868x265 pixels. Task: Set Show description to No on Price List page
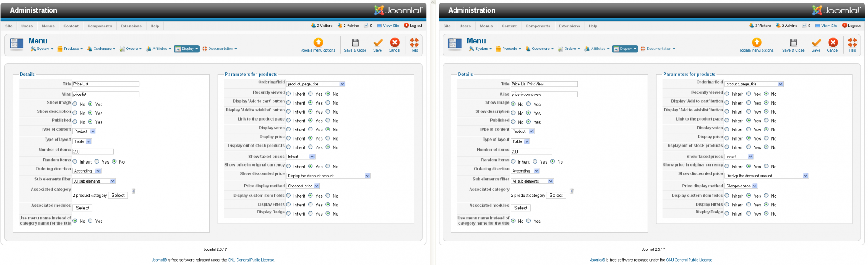(75, 113)
